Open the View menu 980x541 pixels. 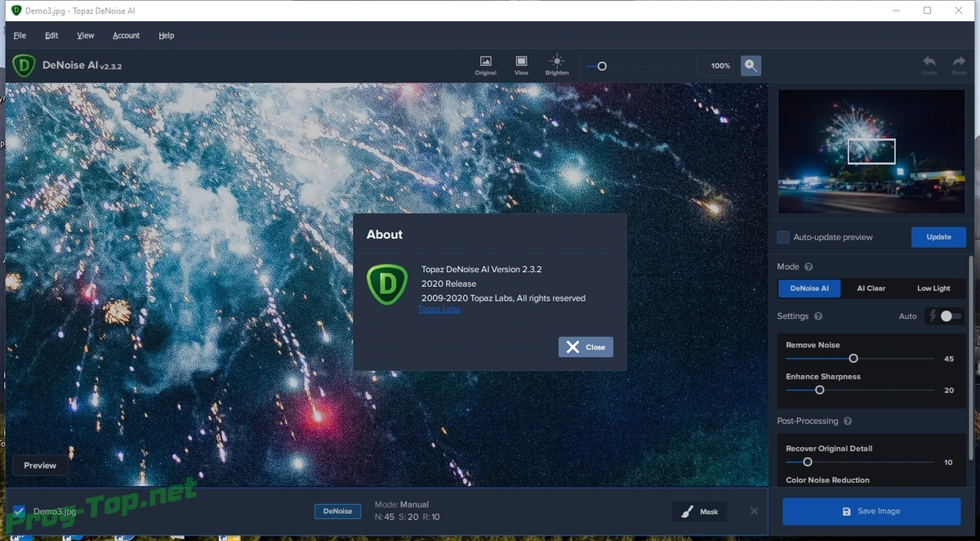[x=86, y=35]
